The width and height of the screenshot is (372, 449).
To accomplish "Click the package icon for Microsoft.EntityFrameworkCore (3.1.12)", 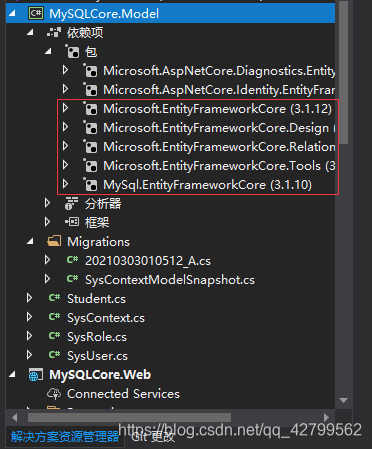I will [90, 109].
